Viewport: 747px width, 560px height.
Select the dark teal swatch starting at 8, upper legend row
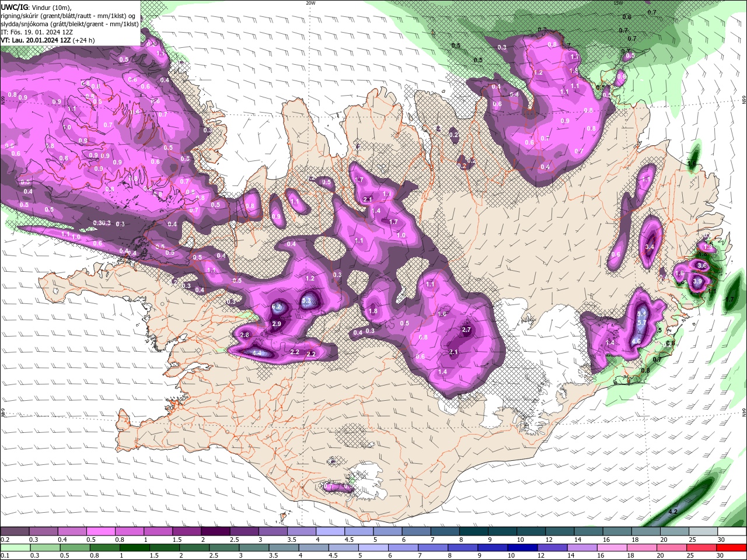click(474, 531)
